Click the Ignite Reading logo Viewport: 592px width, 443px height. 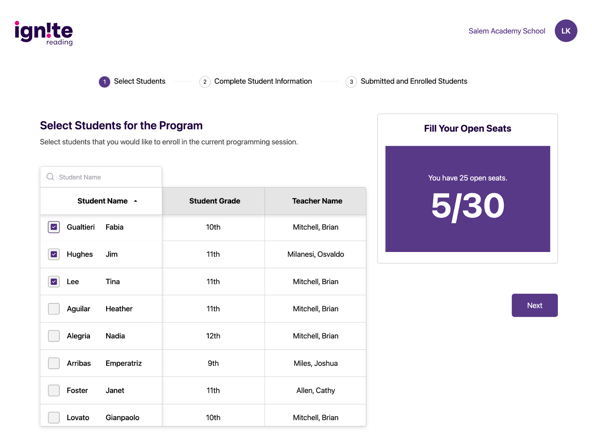pyautogui.click(x=44, y=33)
